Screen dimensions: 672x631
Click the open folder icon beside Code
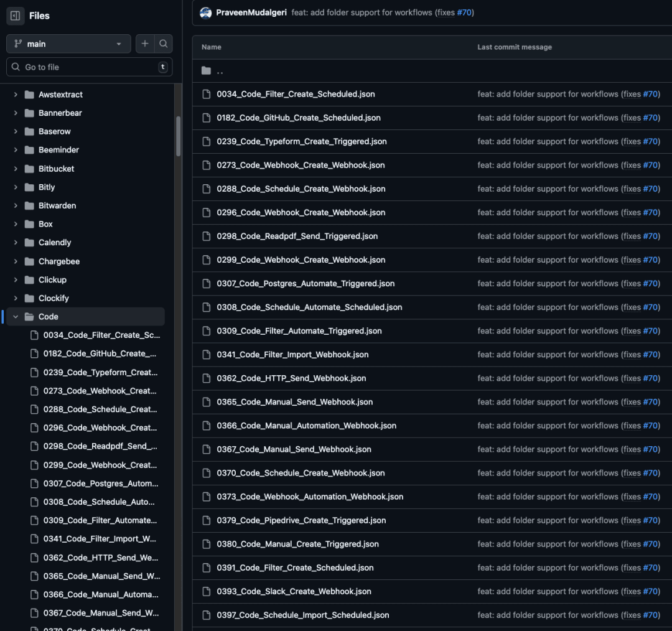(x=29, y=316)
